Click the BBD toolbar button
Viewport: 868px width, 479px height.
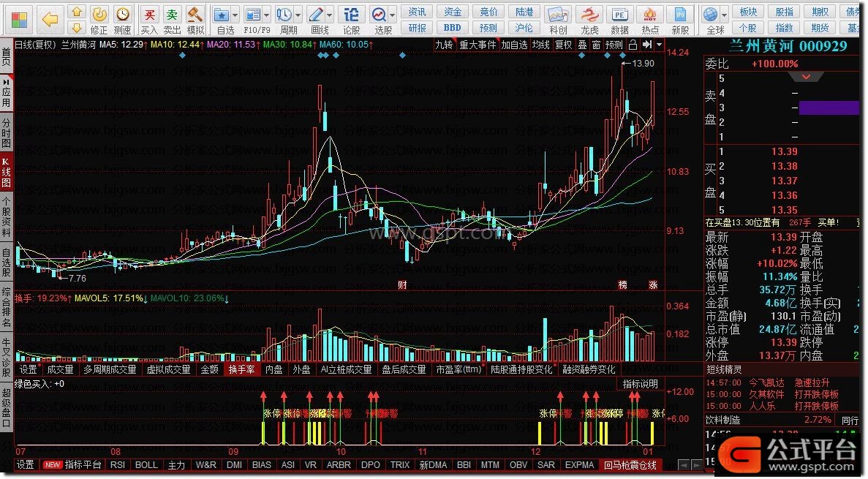click(452, 28)
